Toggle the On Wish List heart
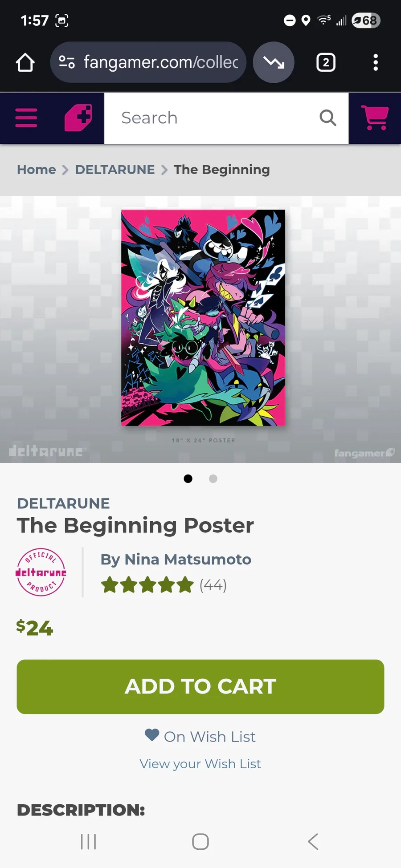This screenshot has height=868, width=401. (x=152, y=734)
